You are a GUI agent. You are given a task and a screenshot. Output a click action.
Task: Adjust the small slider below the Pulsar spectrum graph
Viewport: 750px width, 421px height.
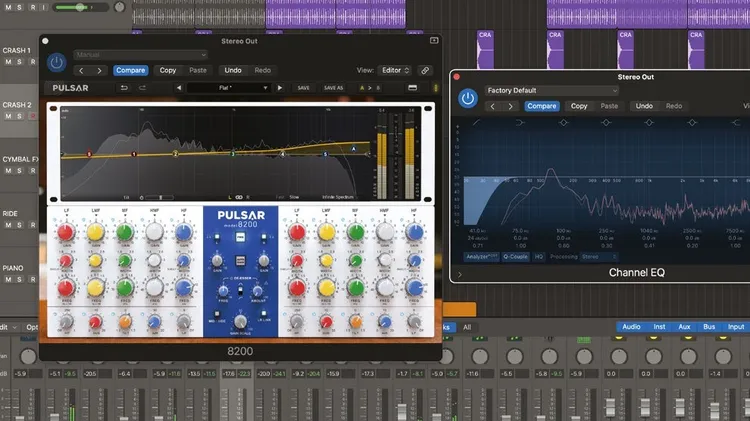(160, 197)
